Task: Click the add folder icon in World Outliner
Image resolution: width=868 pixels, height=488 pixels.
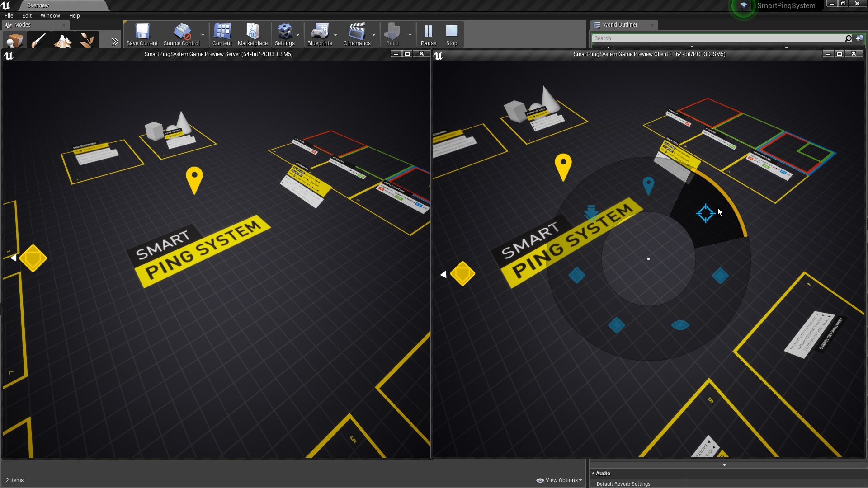Action: pos(859,38)
